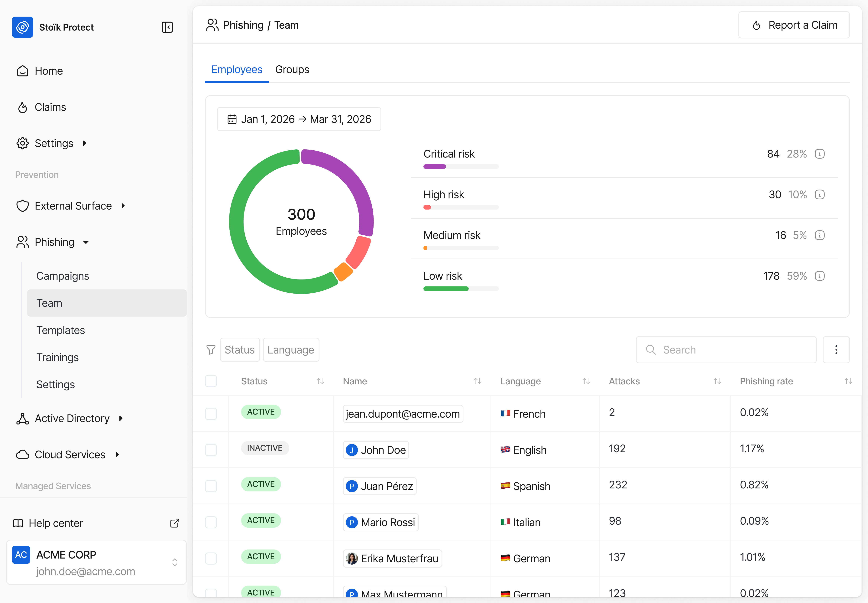Switch to the Groups tab
Image resolution: width=868 pixels, height=603 pixels.
pyautogui.click(x=292, y=70)
